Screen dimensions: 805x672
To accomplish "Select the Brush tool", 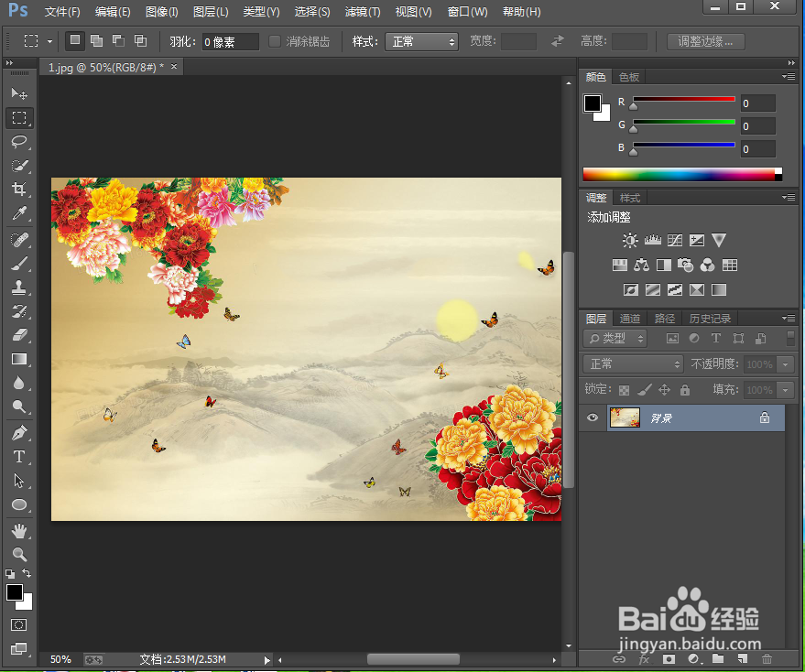I will (x=19, y=264).
